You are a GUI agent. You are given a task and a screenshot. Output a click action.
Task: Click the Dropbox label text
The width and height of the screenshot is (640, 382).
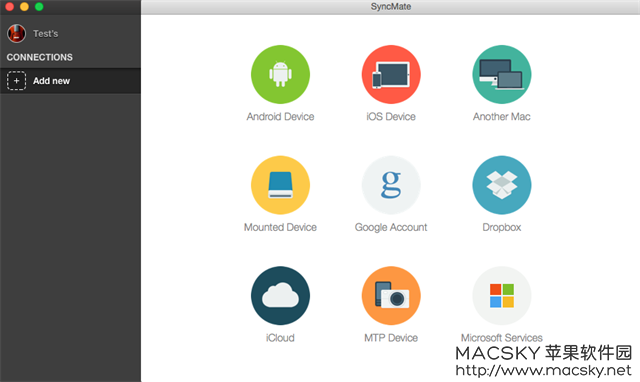tap(502, 227)
